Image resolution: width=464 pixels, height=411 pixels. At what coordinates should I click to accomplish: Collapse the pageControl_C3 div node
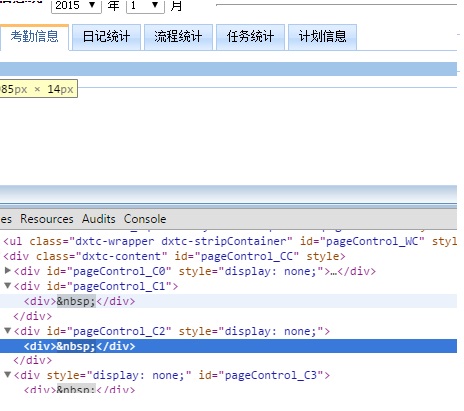[x=8, y=375]
